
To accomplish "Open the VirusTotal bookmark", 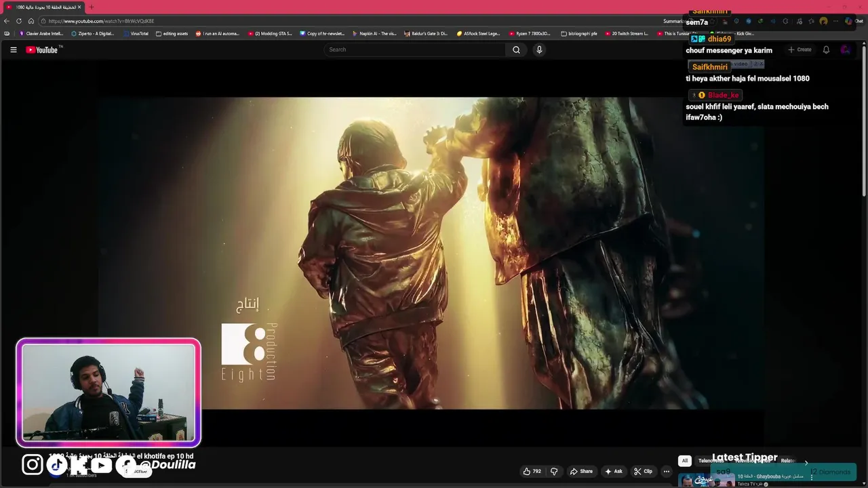I will click(136, 33).
